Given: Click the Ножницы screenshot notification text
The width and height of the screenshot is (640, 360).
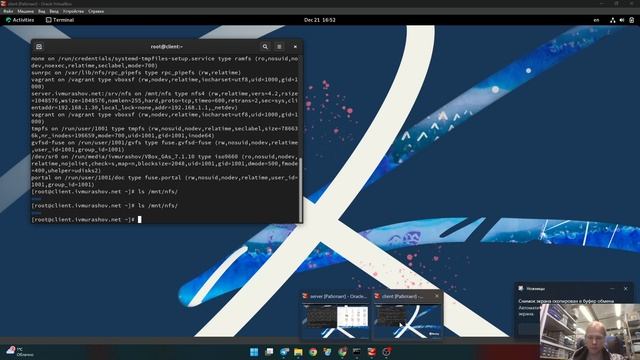Looking at the screenshot, I should tap(566, 301).
